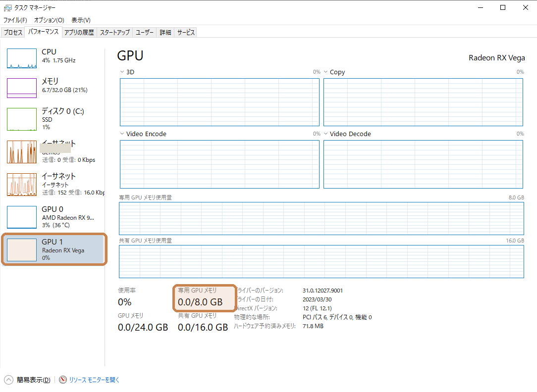Switch to the プロセス tab
Image resolution: width=537 pixels, height=392 pixels.
13,33
